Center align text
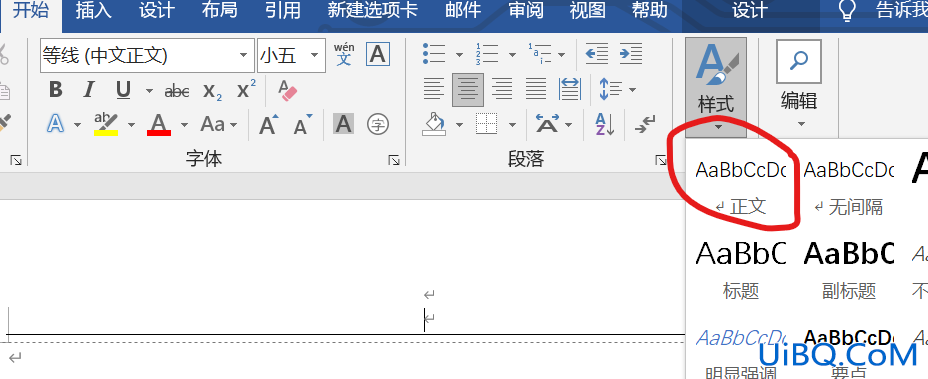Viewport: 928px width, 379px height. click(468, 89)
